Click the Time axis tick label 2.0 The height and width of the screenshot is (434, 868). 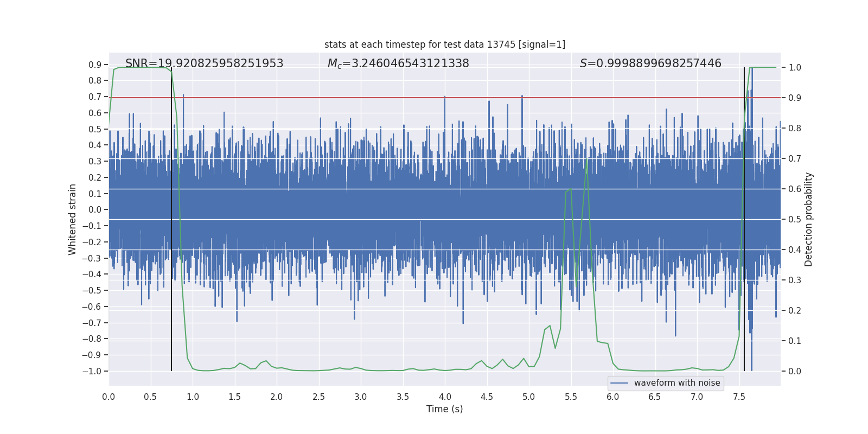[277, 397]
